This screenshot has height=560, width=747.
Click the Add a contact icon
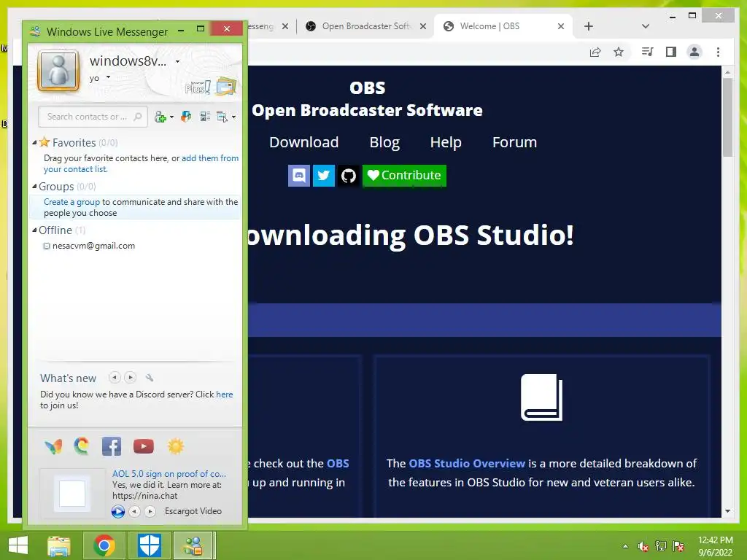point(160,117)
